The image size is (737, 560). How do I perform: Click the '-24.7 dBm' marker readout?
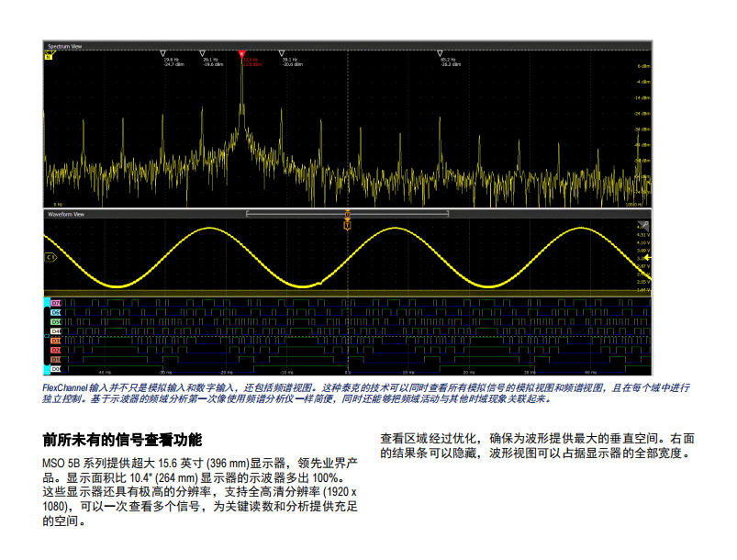click(173, 64)
